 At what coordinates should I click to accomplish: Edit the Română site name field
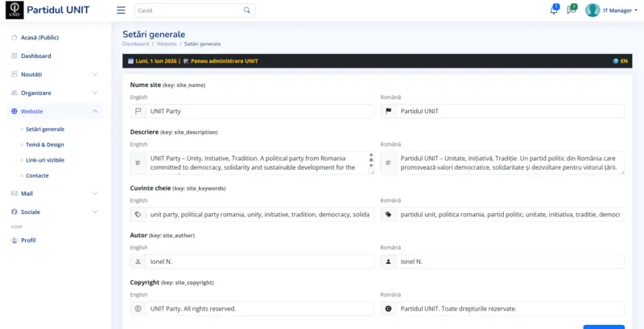point(510,111)
